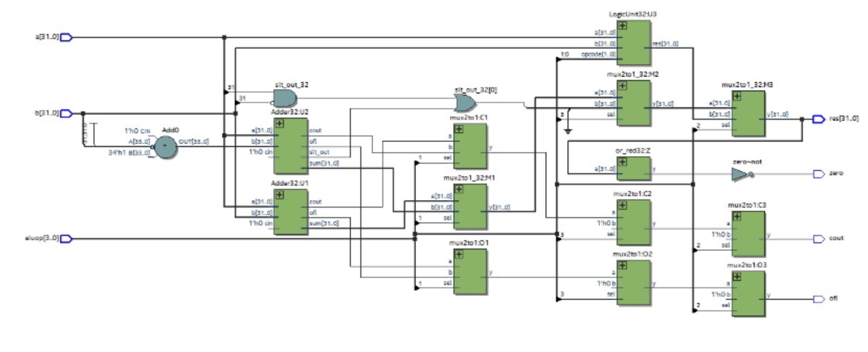Image resolution: width=868 pixels, height=352 pixels.
Task: Expand the mux2to1:C1 block
Action: point(459,129)
